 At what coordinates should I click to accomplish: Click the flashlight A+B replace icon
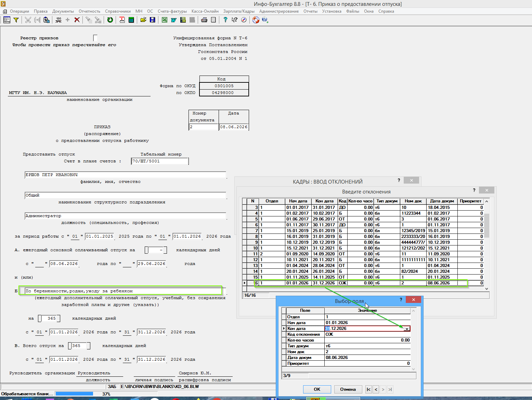pos(98,20)
